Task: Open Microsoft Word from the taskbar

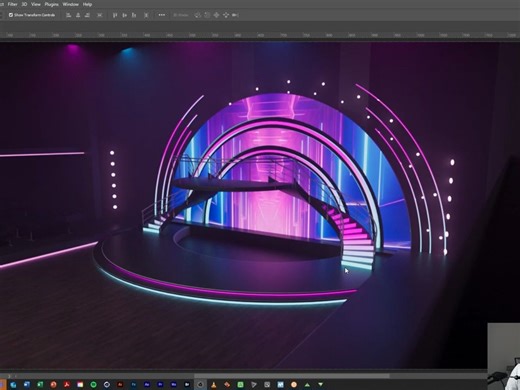Action: 27,385
